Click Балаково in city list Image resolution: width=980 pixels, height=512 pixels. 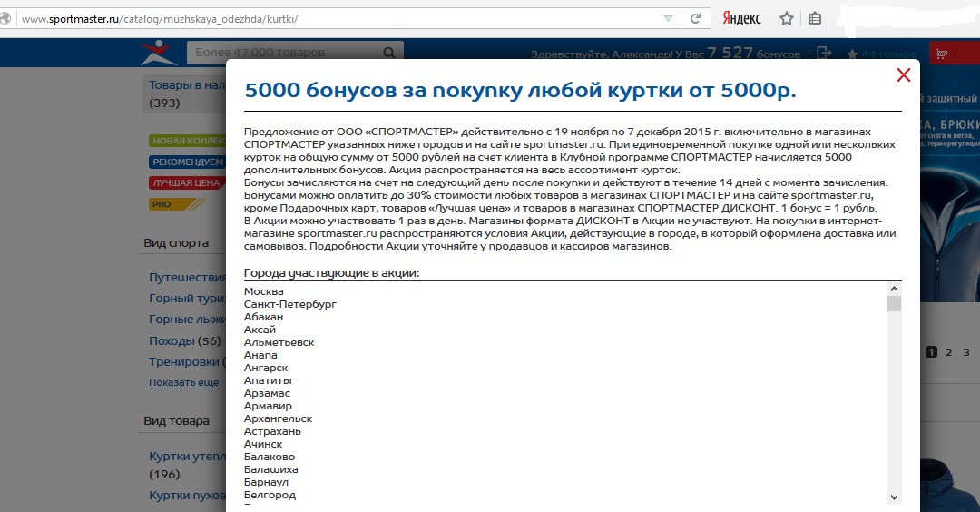pyautogui.click(x=269, y=457)
